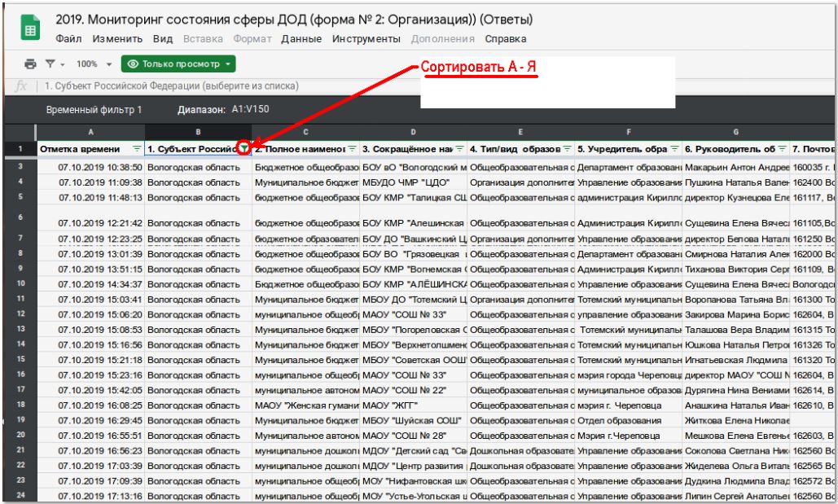Viewport: 838px width, 504px height.
Task: Click the 'Временный фильтр 1' name
Action: (94, 111)
